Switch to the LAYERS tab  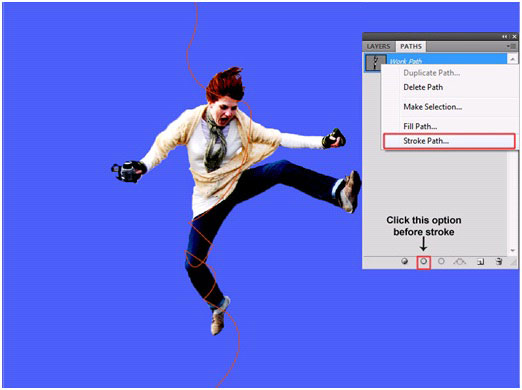click(x=378, y=46)
